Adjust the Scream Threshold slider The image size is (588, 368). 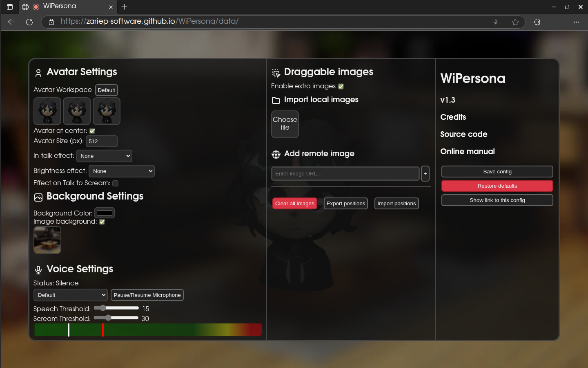point(116,318)
